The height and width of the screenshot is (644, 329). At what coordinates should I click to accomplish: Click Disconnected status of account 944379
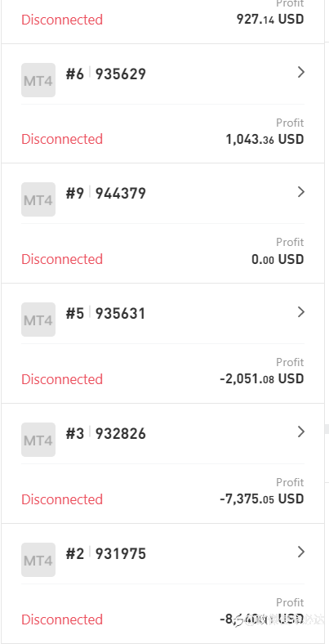click(x=62, y=259)
